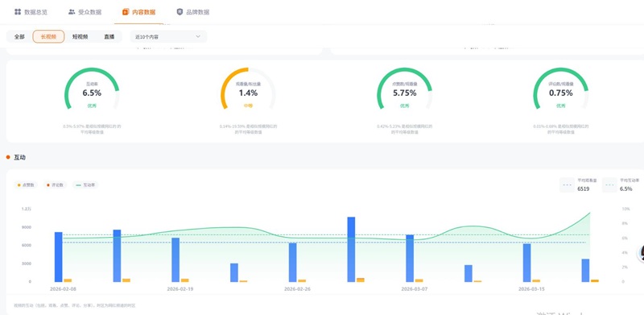
Task: Click the 6519 average views value
Action: click(x=584, y=189)
